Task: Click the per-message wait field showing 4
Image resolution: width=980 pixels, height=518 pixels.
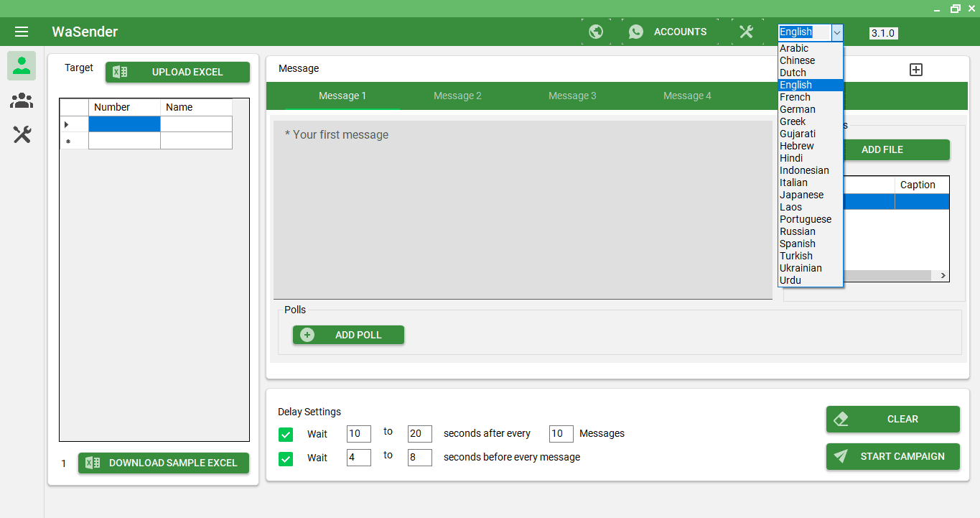Action: (x=358, y=457)
